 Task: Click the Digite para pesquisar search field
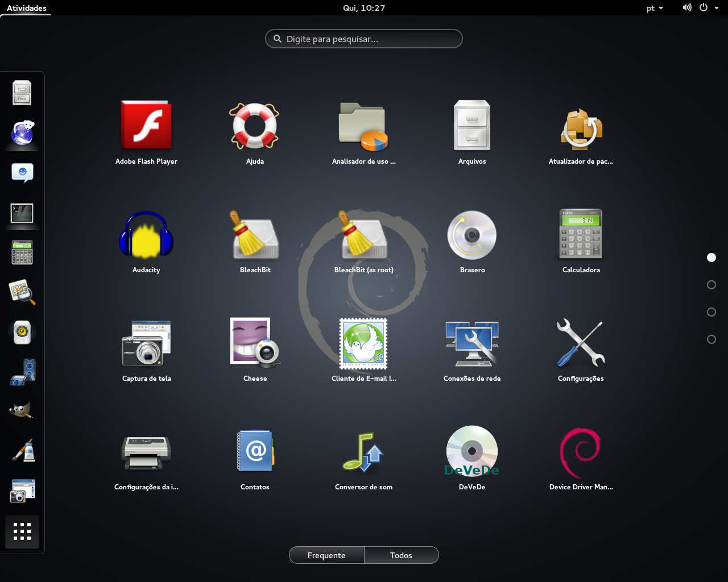point(364,39)
